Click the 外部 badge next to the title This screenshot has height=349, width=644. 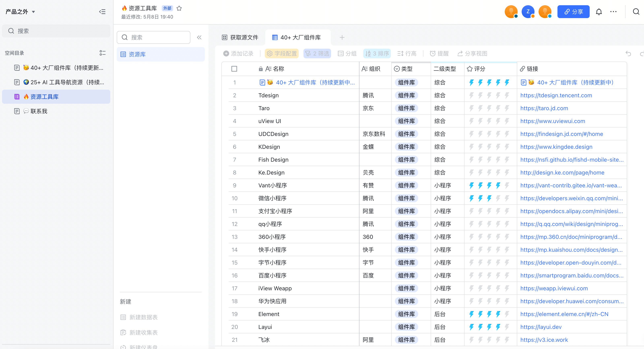coord(167,8)
